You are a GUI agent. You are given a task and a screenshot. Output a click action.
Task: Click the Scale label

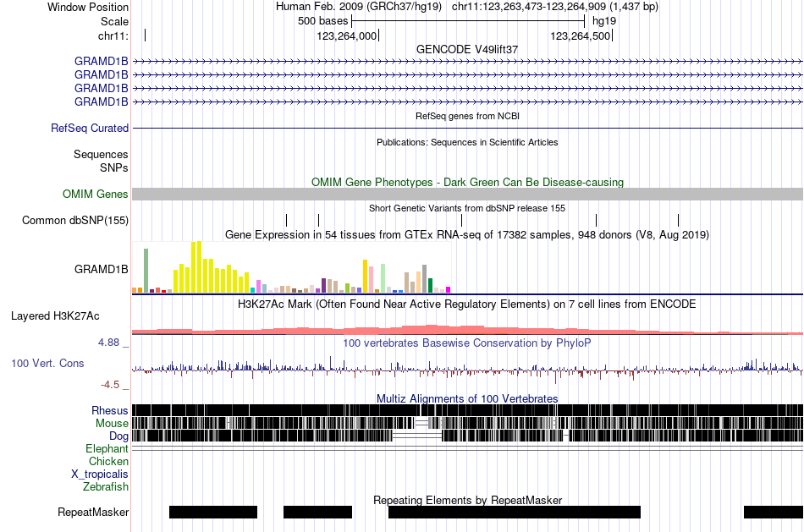[x=114, y=21]
